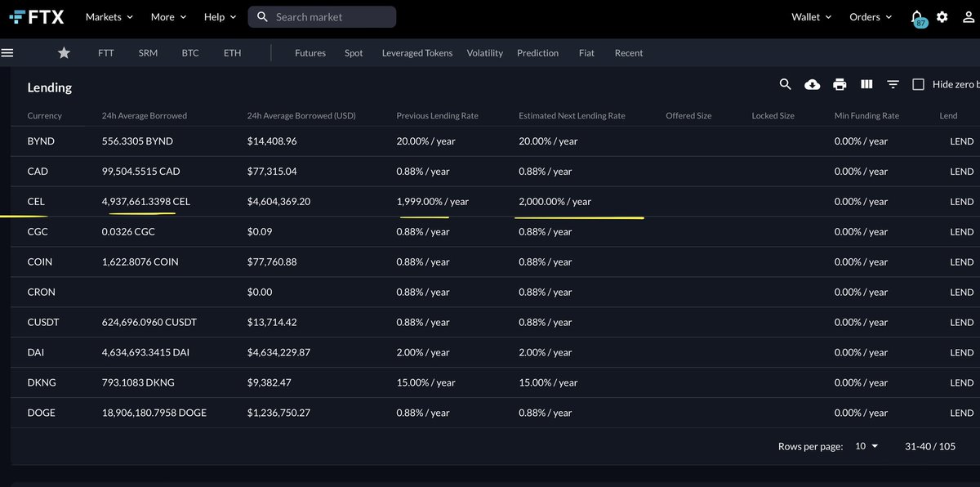Screen dimensions: 980x487
Task: Click LEND in the DKNG row
Action: point(962,382)
